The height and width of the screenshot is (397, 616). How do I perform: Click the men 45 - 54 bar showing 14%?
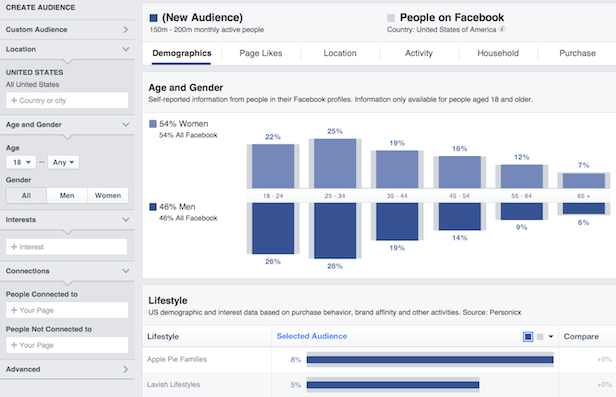tap(460, 216)
